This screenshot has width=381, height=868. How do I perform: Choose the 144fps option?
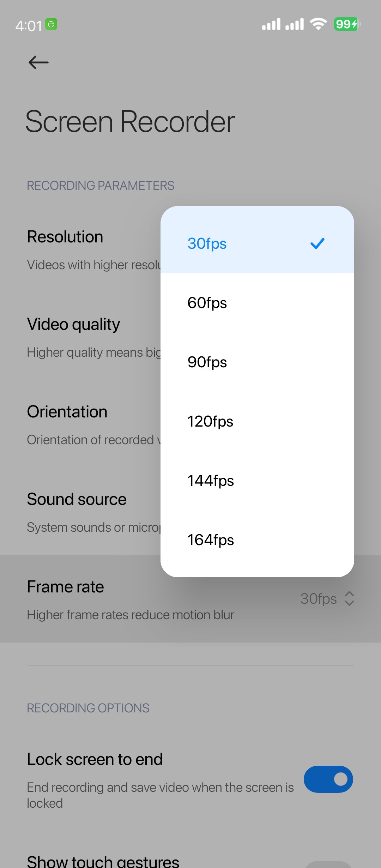tap(211, 481)
